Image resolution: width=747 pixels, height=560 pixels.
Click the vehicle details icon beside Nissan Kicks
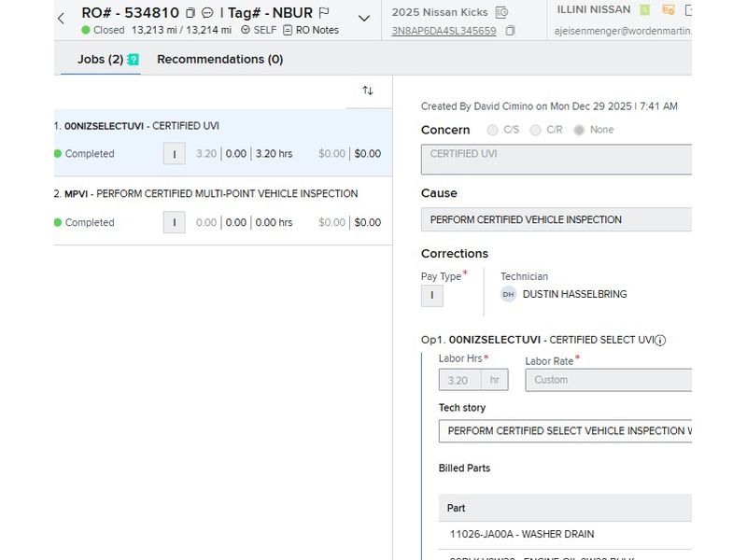point(501,12)
